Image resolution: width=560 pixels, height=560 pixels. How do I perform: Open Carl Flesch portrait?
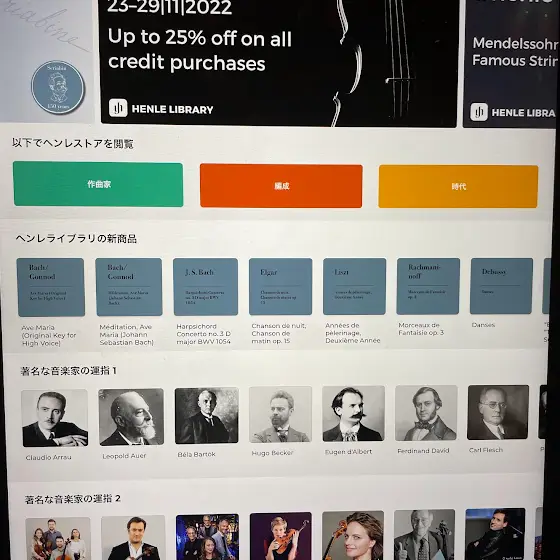coord(498,412)
